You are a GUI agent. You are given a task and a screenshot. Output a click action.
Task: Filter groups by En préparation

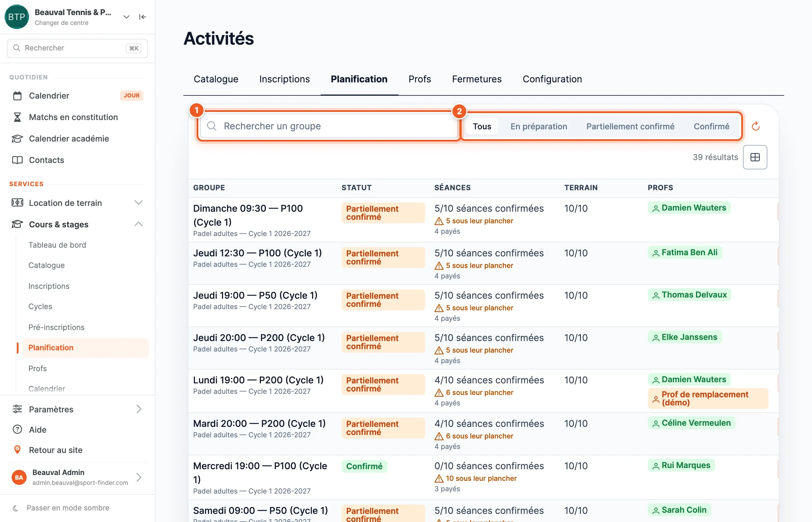(539, 126)
